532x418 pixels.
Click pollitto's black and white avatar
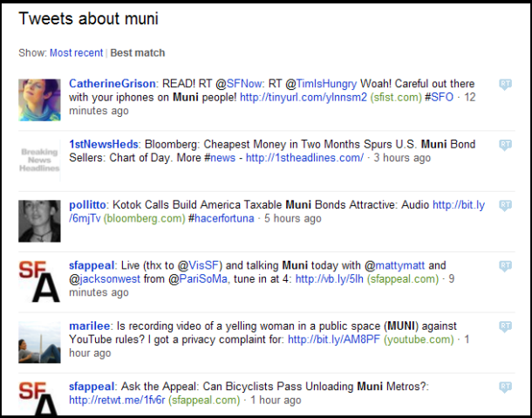tap(39, 221)
